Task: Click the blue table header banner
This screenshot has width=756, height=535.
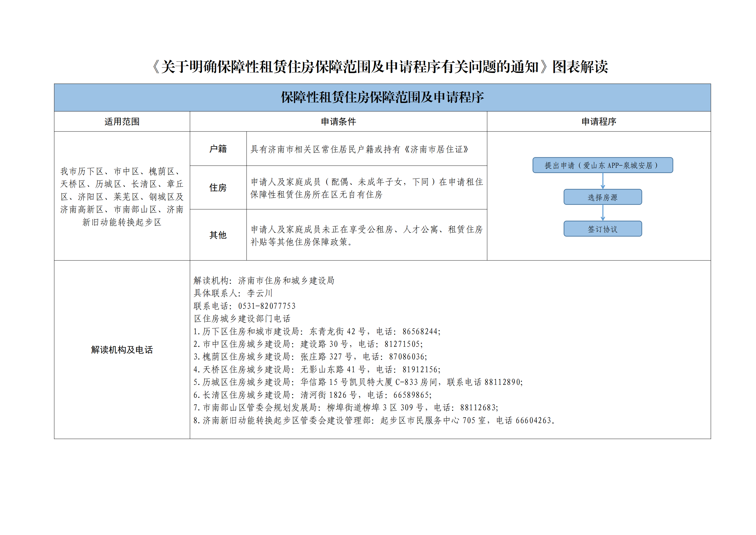Action: pyautogui.click(x=382, y=98)
